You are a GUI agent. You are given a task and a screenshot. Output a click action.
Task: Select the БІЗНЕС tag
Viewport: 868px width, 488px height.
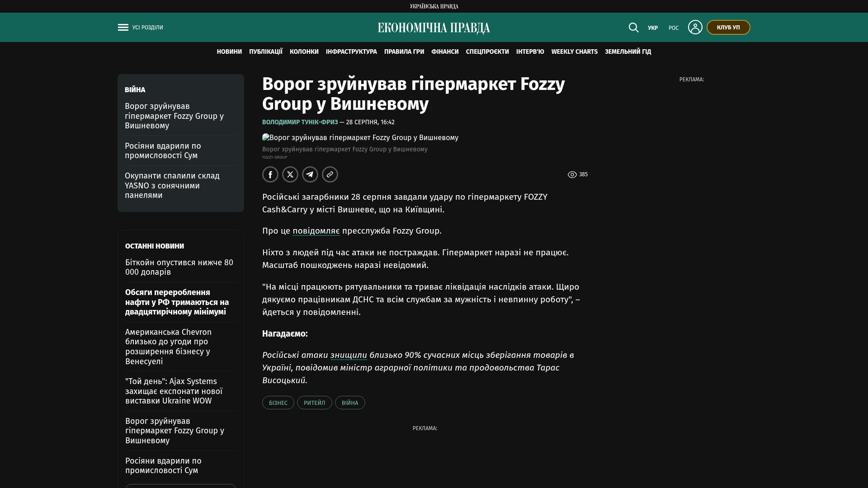point(278,403)
